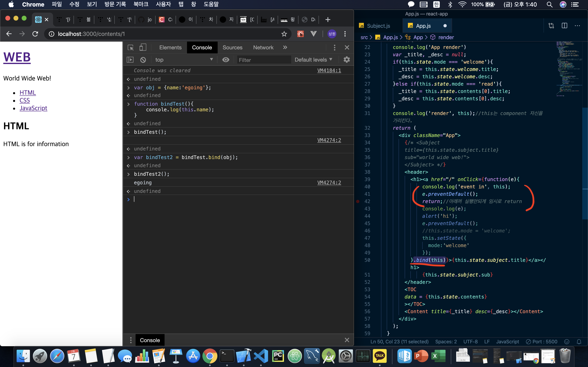Open console settings gear icon
588x367 pixels.
tap(346, 60)
